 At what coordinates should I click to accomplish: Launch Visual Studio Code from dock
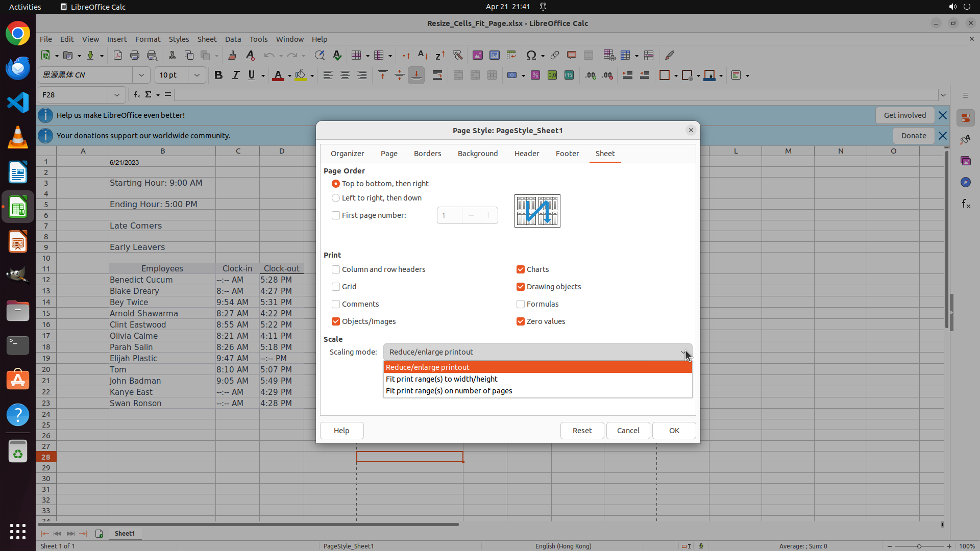coord(18,103)
